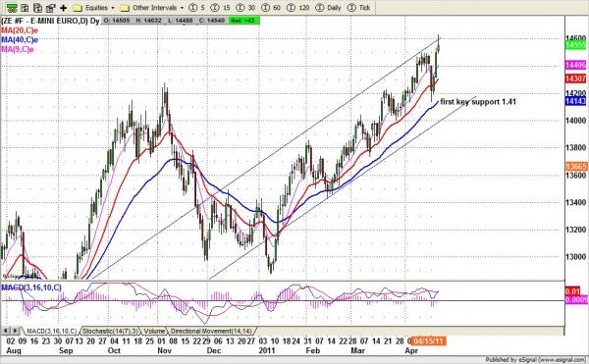Click the left tab scroll arrow

[x=6, y=331]
